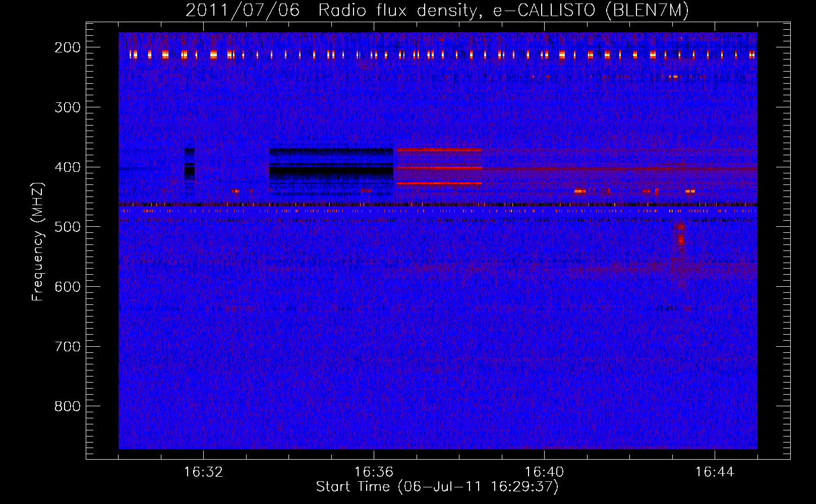Click the 700 frequency tick label

68,347
